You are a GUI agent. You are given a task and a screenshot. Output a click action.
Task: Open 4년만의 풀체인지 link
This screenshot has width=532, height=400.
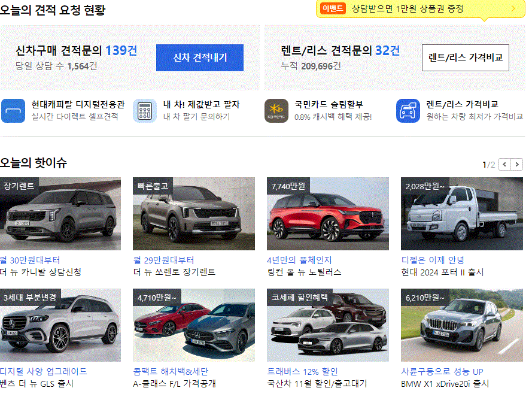(x=299, y=260)
